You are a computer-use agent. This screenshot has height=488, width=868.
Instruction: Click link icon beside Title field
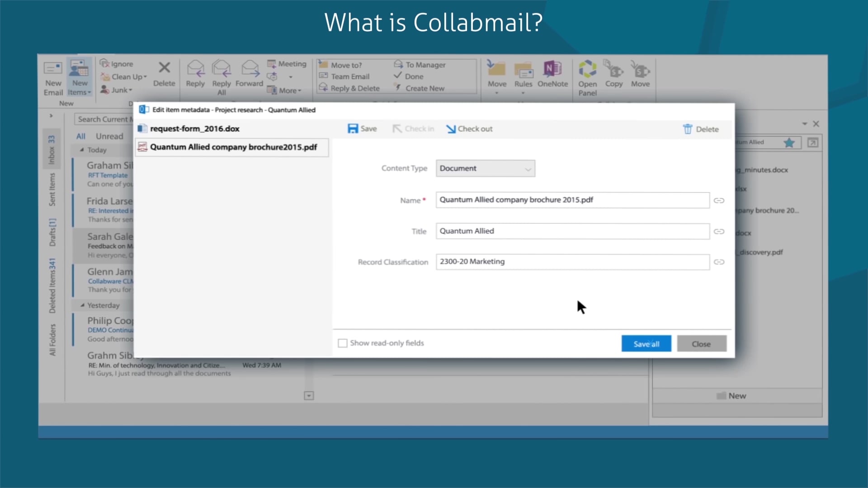click(719, 231)
